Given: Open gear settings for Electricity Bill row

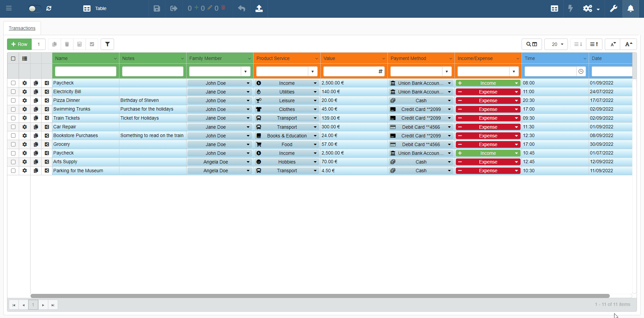Looking at the screenshot, I should tap(24, 92).
